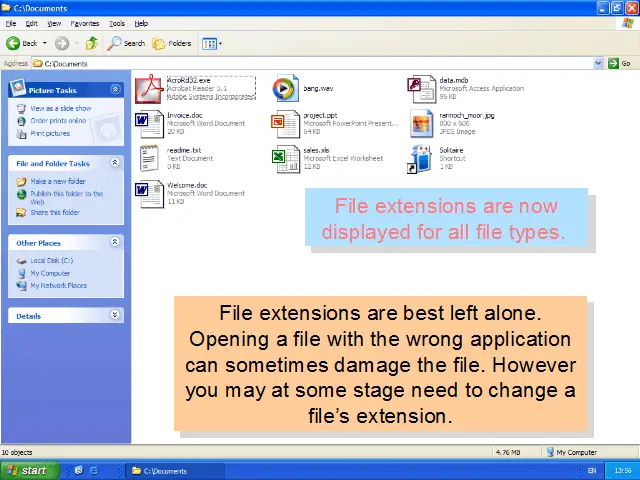Select the readme.txt text document icon

[149, 159]
